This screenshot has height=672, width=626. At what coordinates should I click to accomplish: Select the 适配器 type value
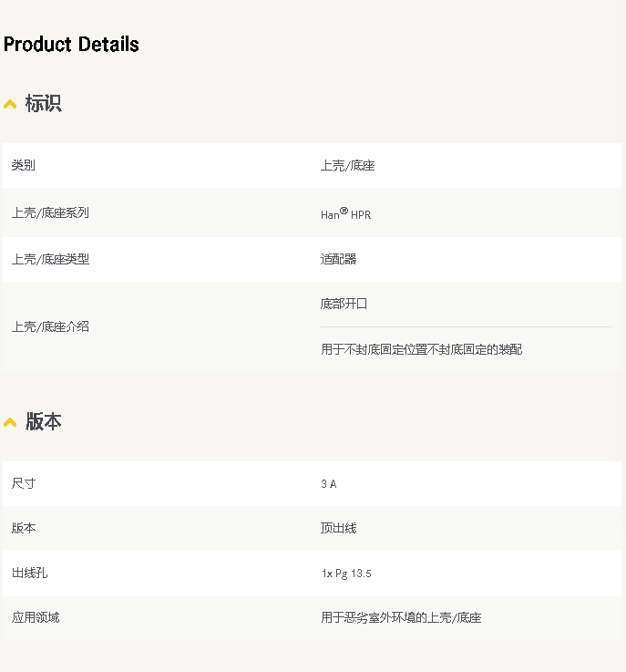click(x=339, y=259)
